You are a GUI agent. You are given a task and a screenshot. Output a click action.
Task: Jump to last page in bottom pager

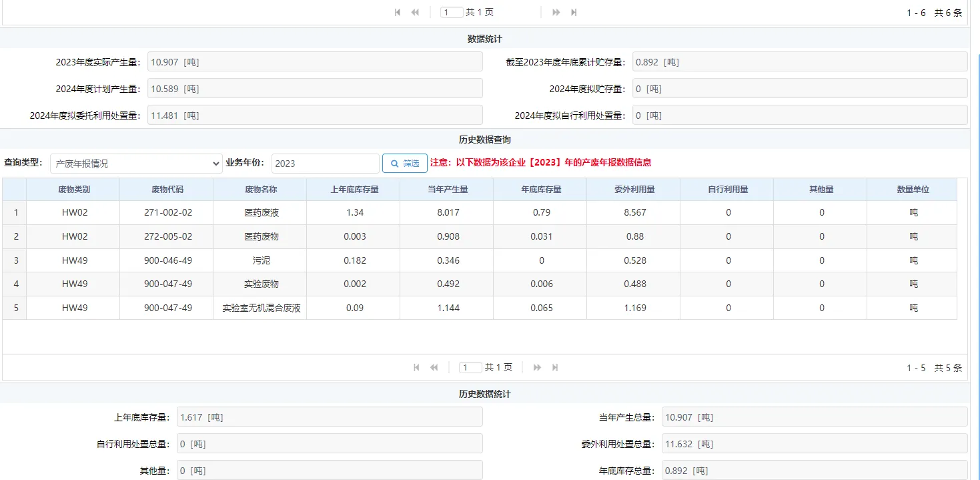[555, 367]
